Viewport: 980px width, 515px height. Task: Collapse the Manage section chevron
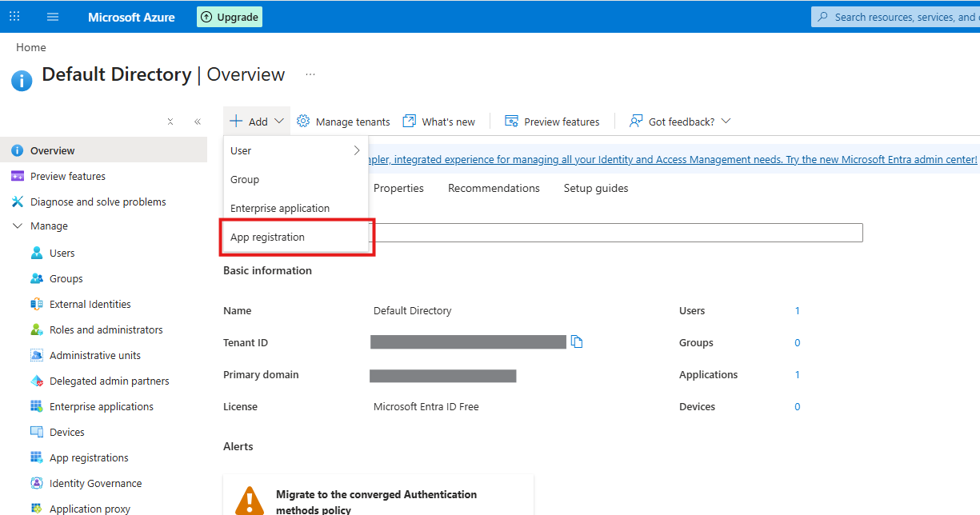pos(17,226)
